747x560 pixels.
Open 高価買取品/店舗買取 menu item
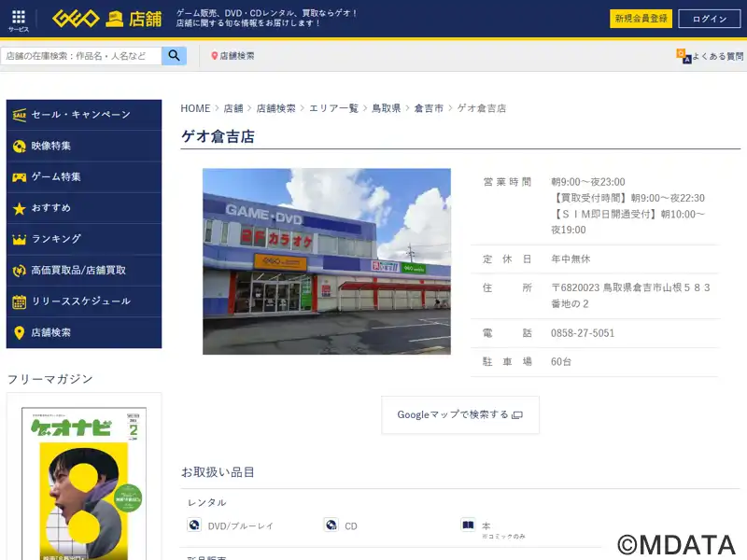click(x=84, y=271)
